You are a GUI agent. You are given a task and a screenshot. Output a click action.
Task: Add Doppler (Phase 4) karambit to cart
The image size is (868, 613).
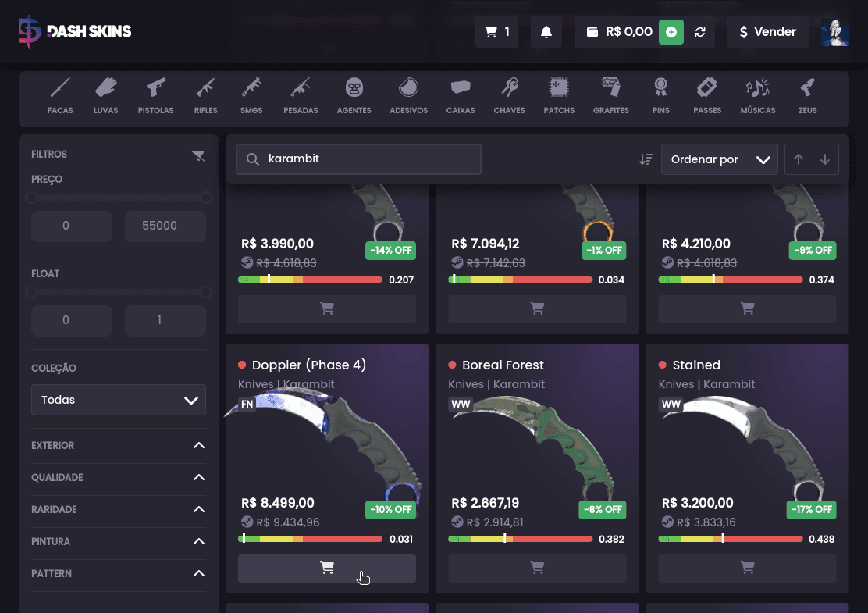pyautogui.click(x=326, y=568)
